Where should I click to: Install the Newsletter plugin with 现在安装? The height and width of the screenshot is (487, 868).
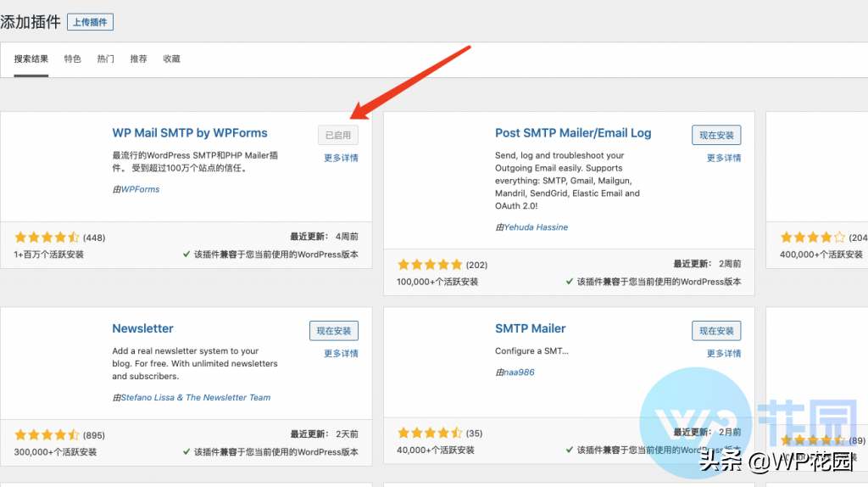pos(334,331)
